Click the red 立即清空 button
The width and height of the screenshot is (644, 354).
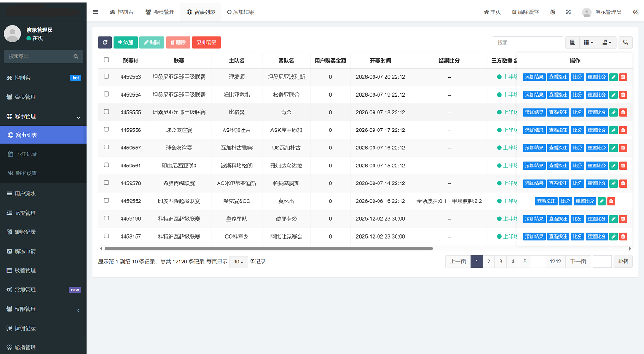[x=207, y=42]
